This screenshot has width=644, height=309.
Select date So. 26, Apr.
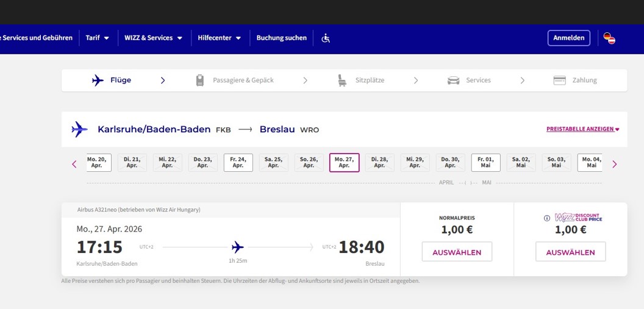pyautogui.click(x=309, y=163)
